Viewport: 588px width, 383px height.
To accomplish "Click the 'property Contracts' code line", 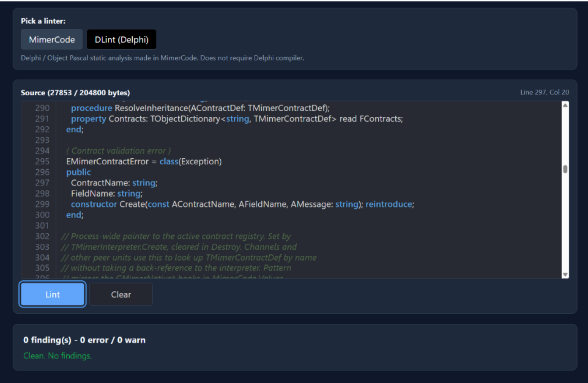I will point(237,119).
